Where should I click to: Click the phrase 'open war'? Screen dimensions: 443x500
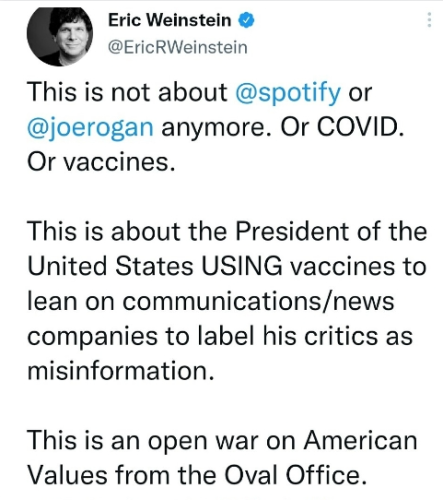point(203,441)
